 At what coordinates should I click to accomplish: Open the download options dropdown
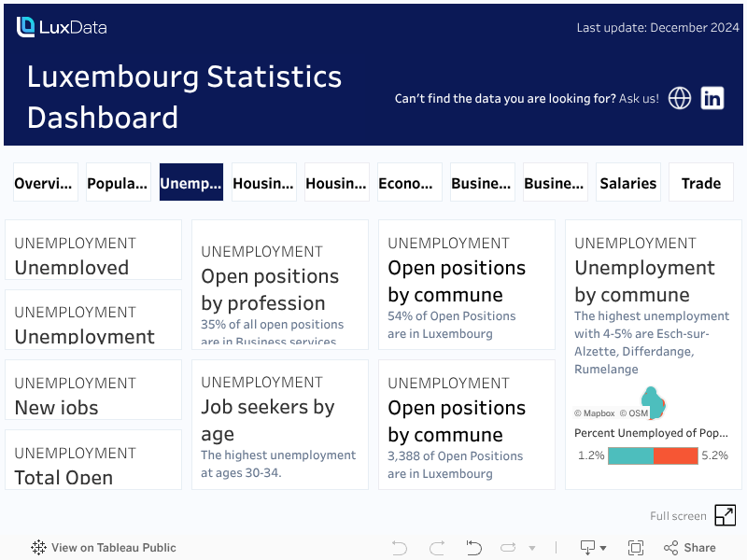(x=593, y=548)
